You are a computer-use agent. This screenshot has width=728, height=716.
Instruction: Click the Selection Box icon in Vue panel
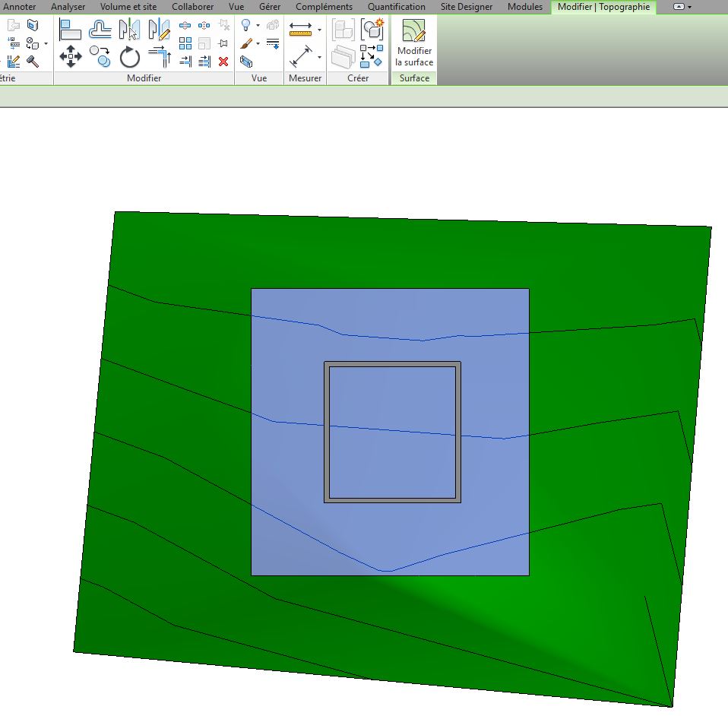[246, 62]
